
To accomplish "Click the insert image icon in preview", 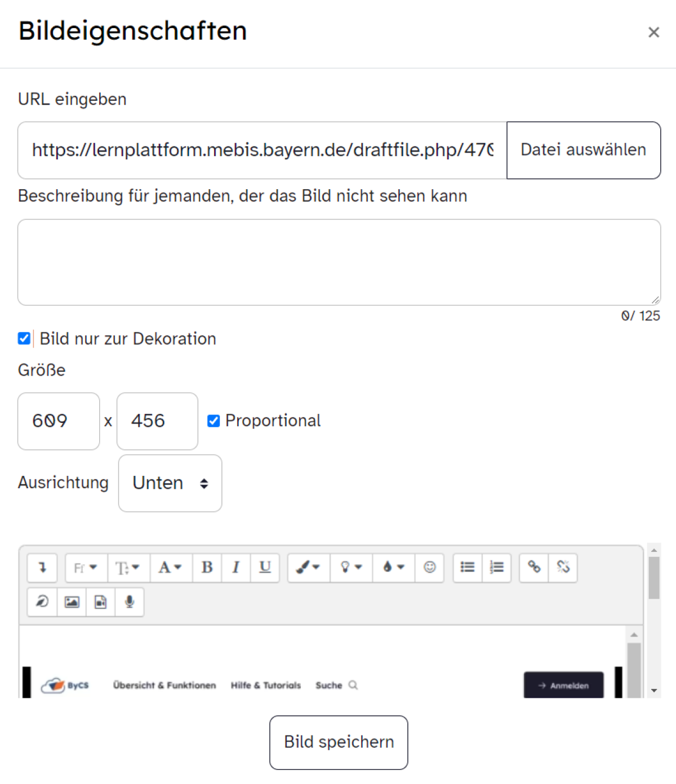I will tap(72, 602).
